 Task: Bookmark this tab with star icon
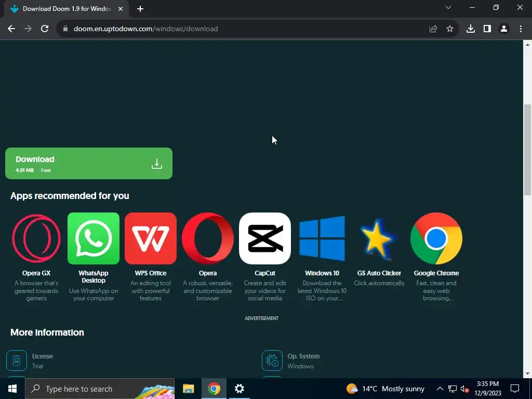(450, 29)
